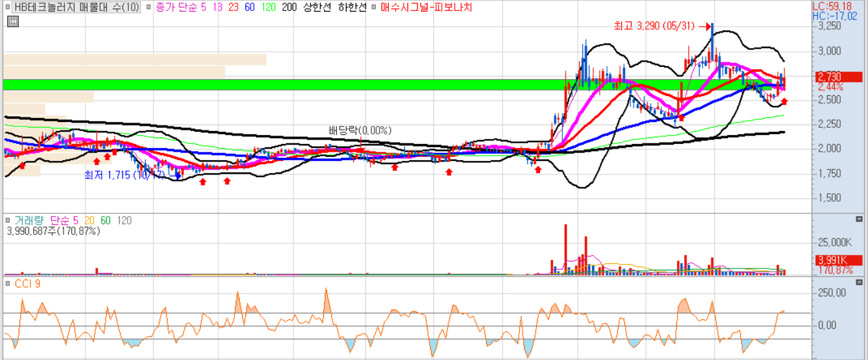
Task: Click the 거래량 volume indicator label
Action: click(x=29, y=221)
